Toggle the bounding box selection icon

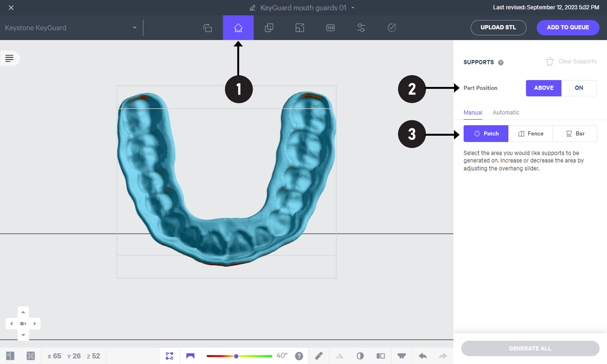tap(169, 356)
